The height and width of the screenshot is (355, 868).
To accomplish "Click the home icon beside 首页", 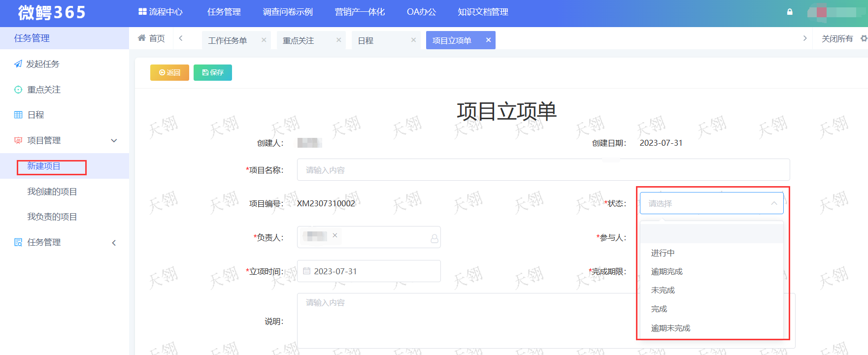I will point(142,38).
